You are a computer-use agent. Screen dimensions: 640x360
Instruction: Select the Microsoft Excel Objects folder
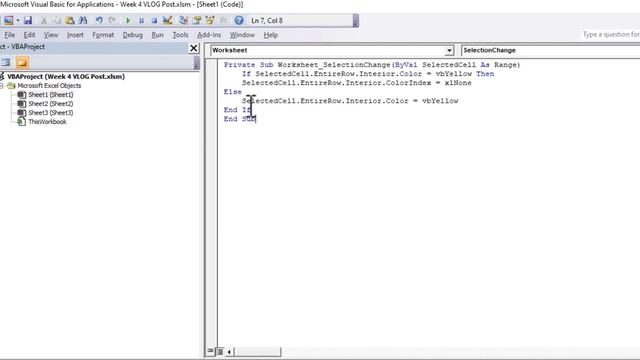pyautogui.click(x=49, y=86)
